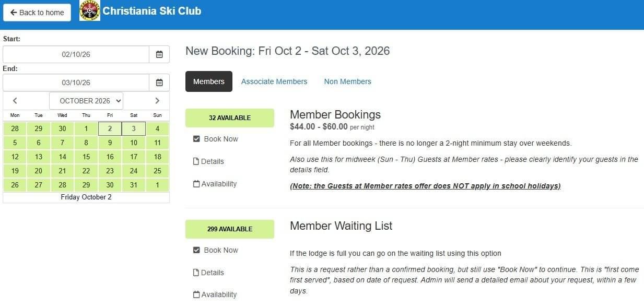The width and height of the screenshot is (644, 307).
Task: Go to previous month with left chevron
Action: click(15, 101)
